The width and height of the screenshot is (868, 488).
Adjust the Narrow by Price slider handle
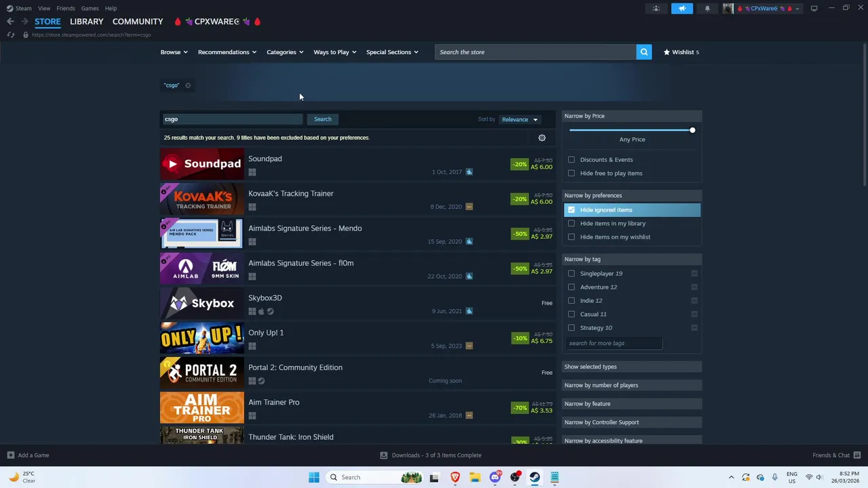point(692,130)
